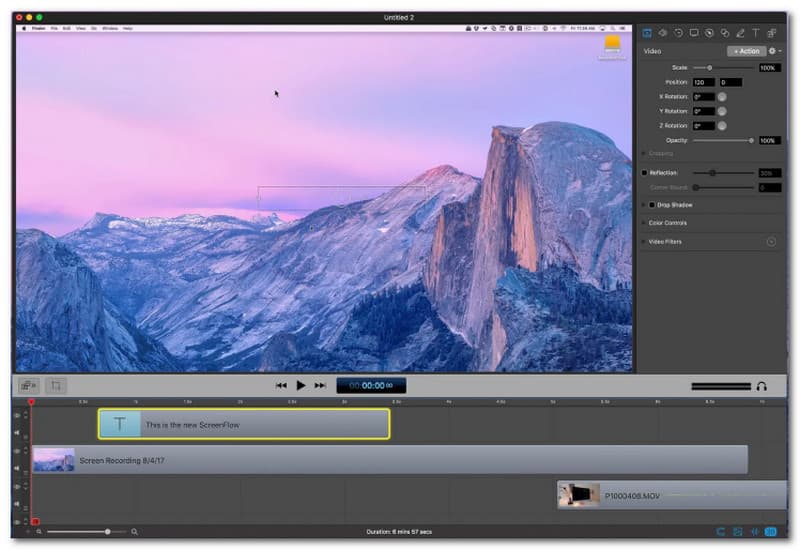Select the Annotations pencil tab icon
Screen dimensions: 800x550
[x=740, y=33]
